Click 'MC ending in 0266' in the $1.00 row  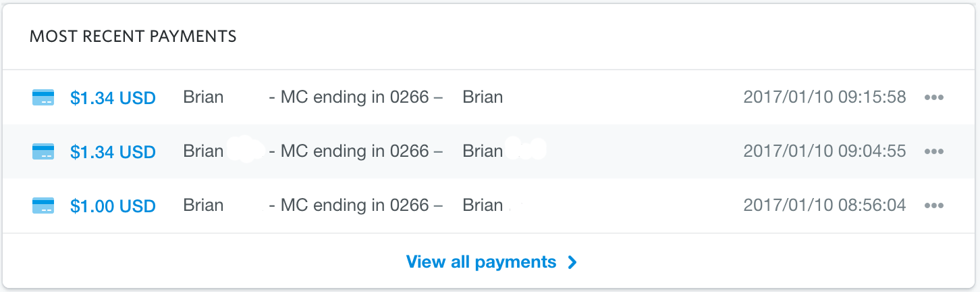pos(354,205)
